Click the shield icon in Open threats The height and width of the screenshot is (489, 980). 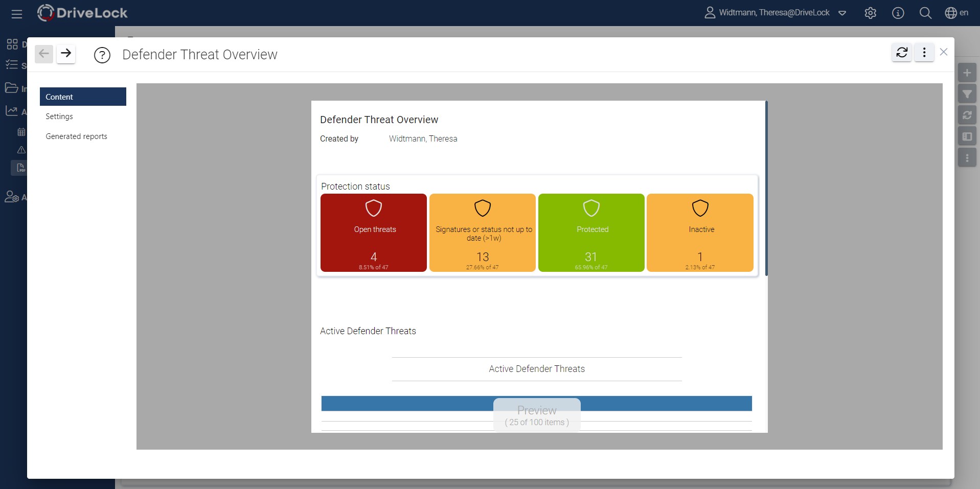(x=374, y=208)
